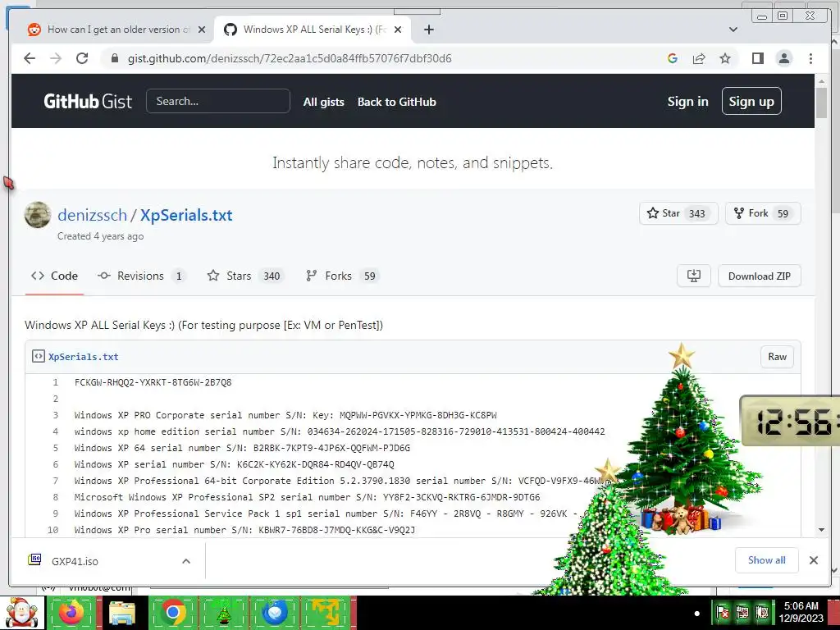Image resolution: width=840 pixels, height=630 pixels.
Task: Close the Windows XP Serial Keys tab
Action: (398, 30)
